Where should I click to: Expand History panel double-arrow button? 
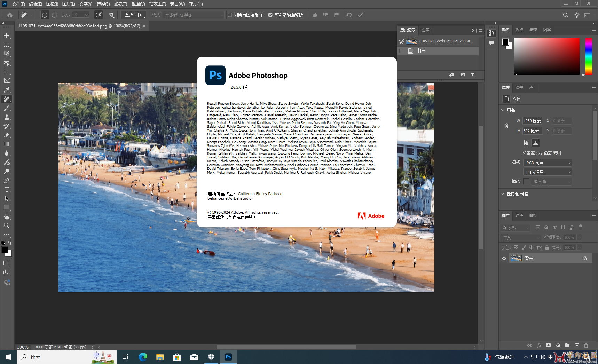click(472, 30)
